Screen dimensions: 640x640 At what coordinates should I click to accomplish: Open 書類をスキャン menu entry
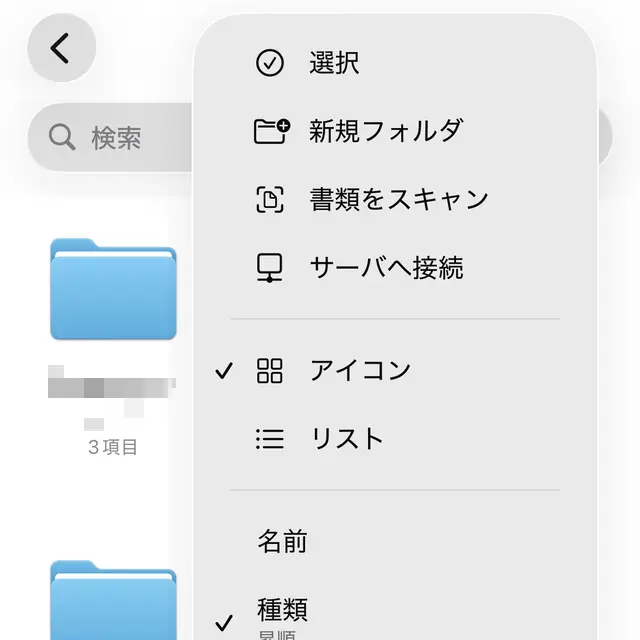click(398, 199)
